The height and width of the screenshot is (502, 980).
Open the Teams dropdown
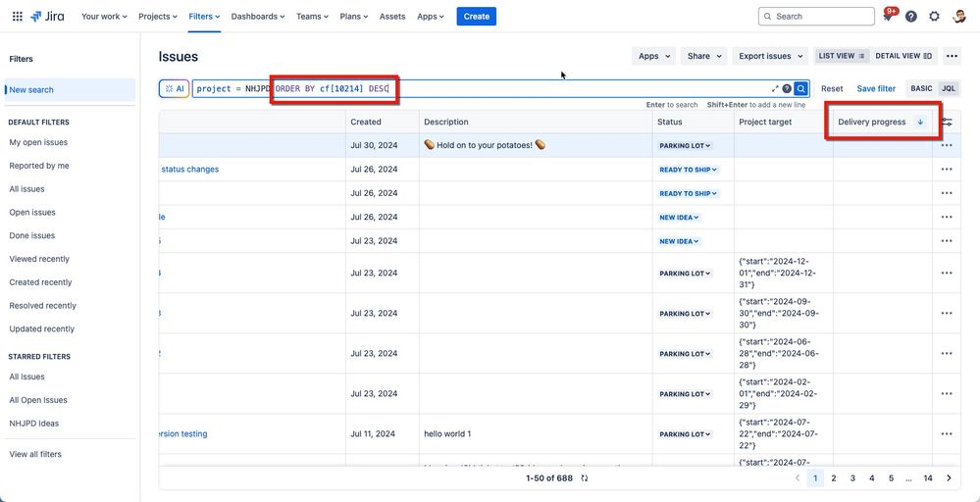[312, 17]
